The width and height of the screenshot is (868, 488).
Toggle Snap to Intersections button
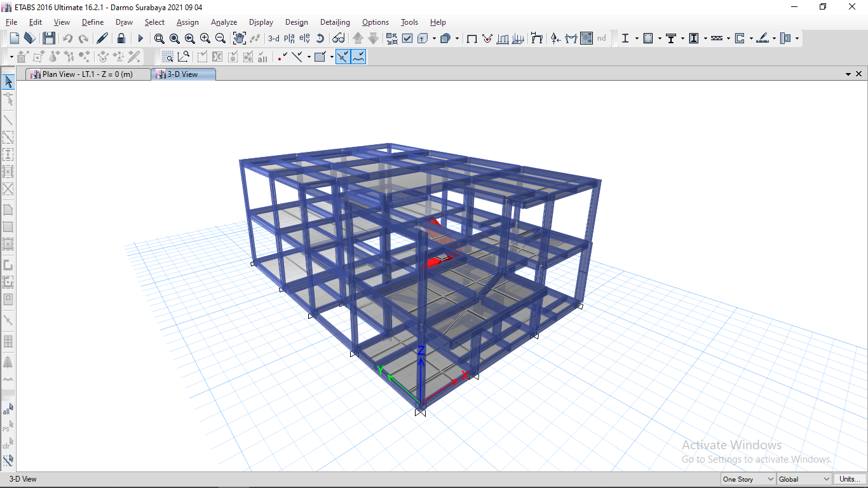coord(342,57)
